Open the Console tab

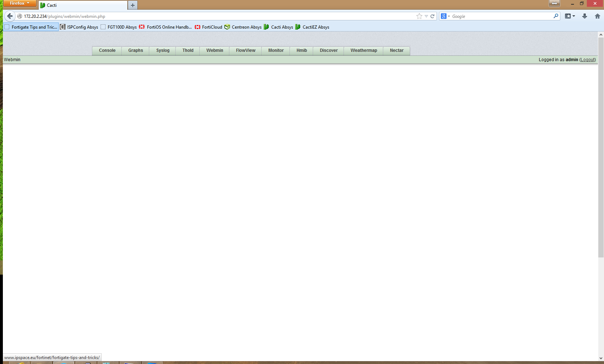click(107, 50)
